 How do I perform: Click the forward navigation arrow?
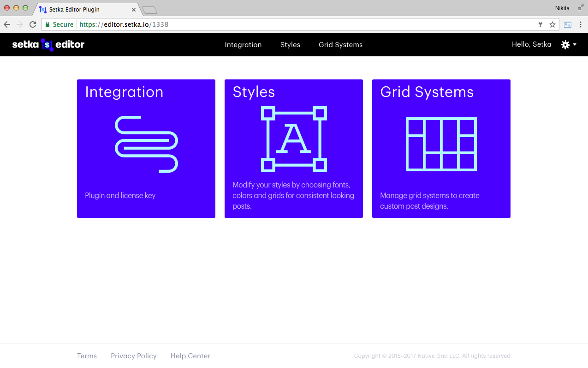[x=19, y=24]
